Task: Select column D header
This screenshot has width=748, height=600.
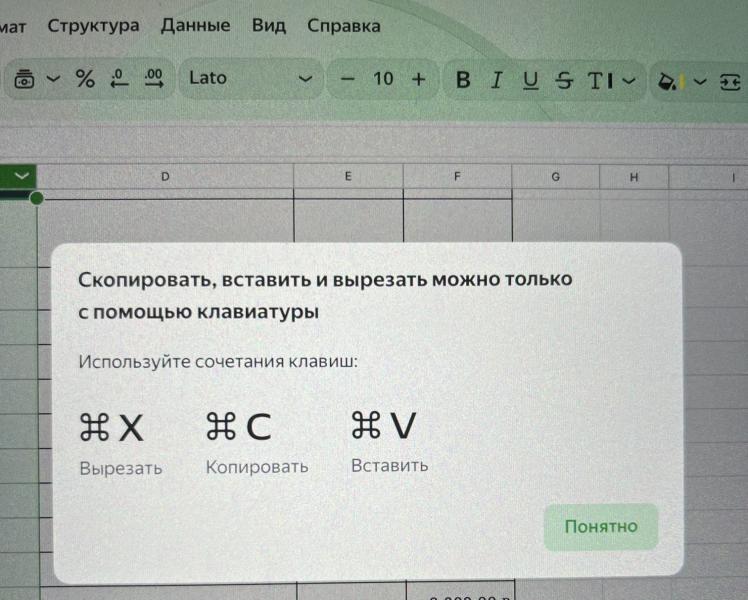Action: [x=165, y=176]
